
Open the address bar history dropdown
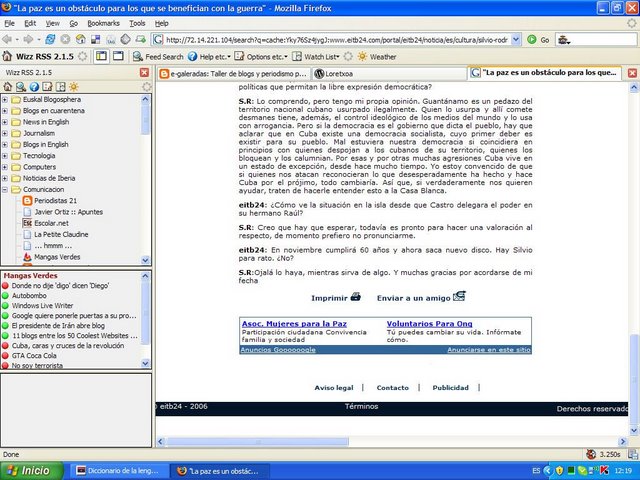(516, 40)
